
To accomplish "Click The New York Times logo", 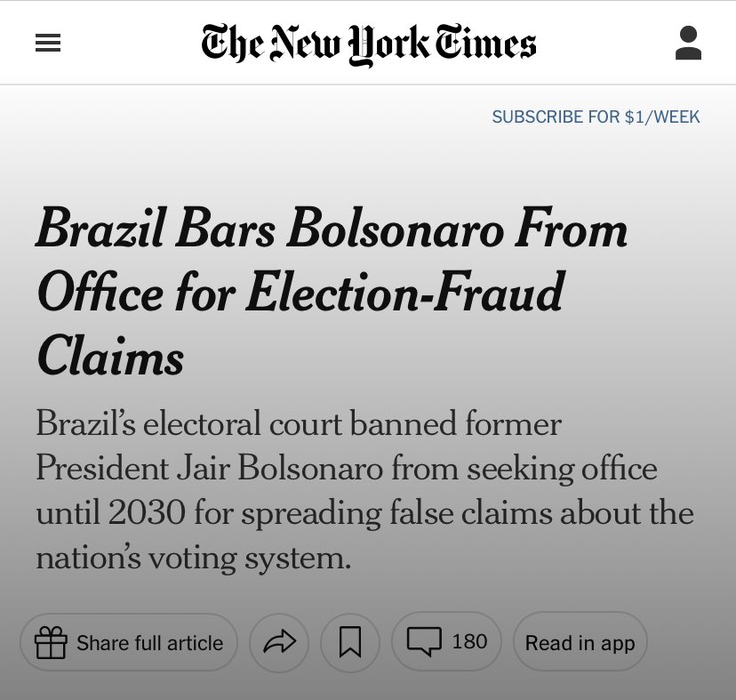I will coord(369,44).
